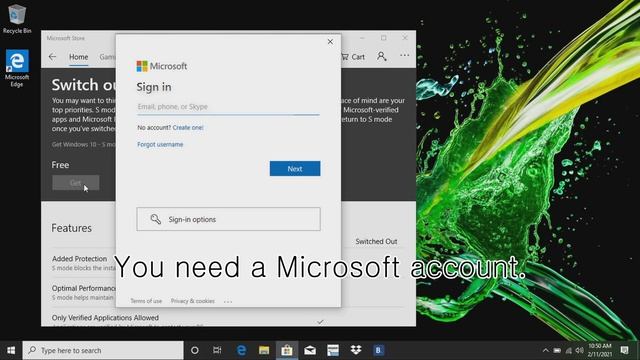Open the Windows Start menu
This screenshot has width=640, height=360.
[11, 350]
